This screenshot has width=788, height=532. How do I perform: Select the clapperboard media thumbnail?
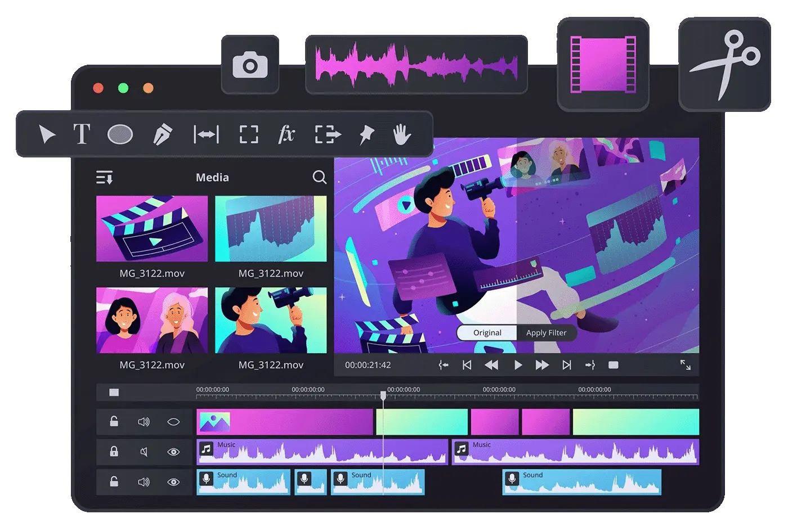tap(152, 229)
